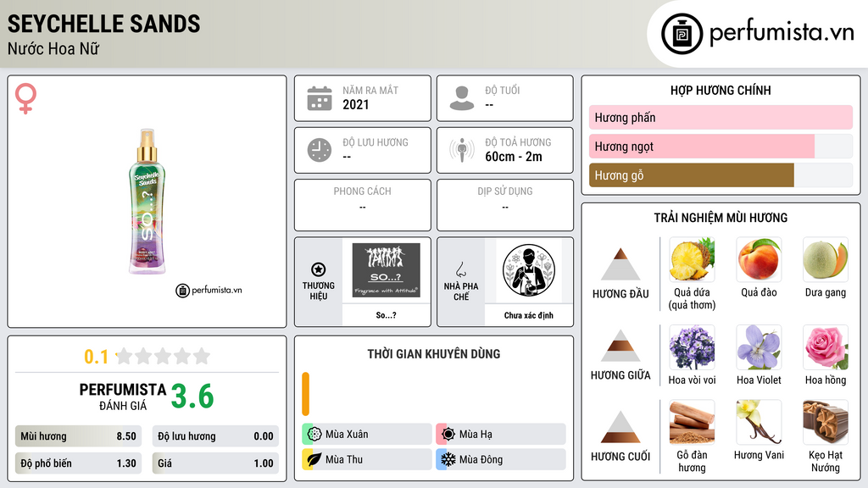The height and width of the screenshot is (488, 868).
Task: Click the 2021 launch year value
Action: [x=356, y=104]
